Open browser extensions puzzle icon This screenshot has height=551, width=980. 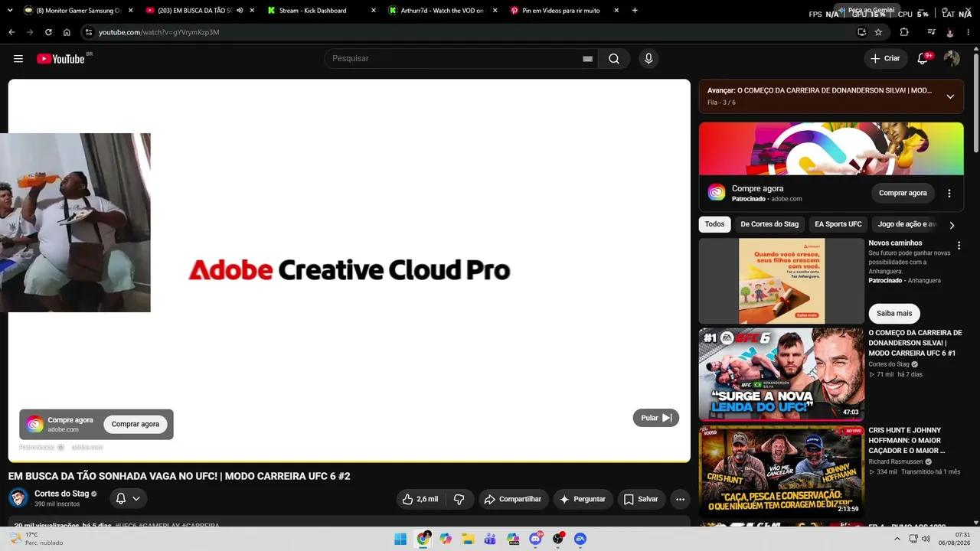904,32
